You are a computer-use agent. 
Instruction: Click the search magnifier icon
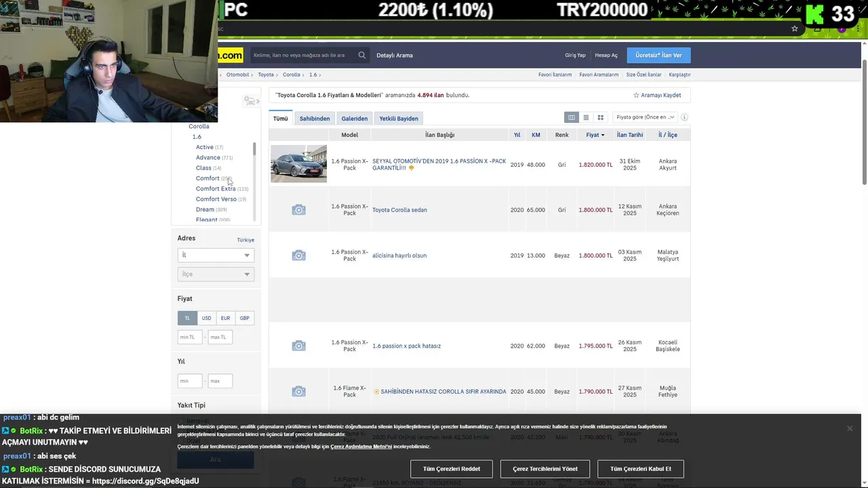[361, 56]
